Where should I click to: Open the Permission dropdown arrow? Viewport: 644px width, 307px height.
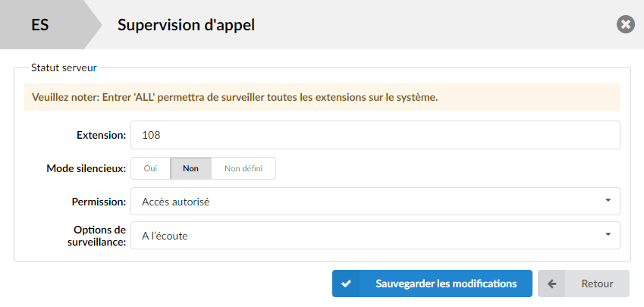[x=608, y=201]
